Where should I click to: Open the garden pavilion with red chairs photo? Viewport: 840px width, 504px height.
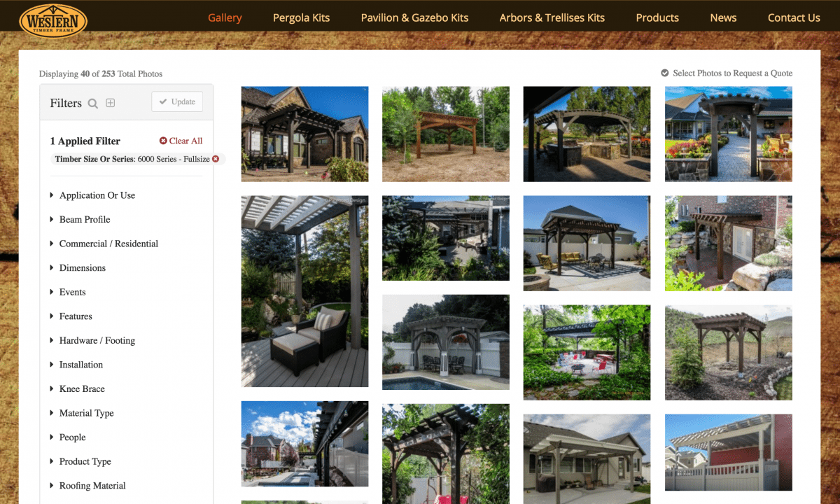click(587, 353)
